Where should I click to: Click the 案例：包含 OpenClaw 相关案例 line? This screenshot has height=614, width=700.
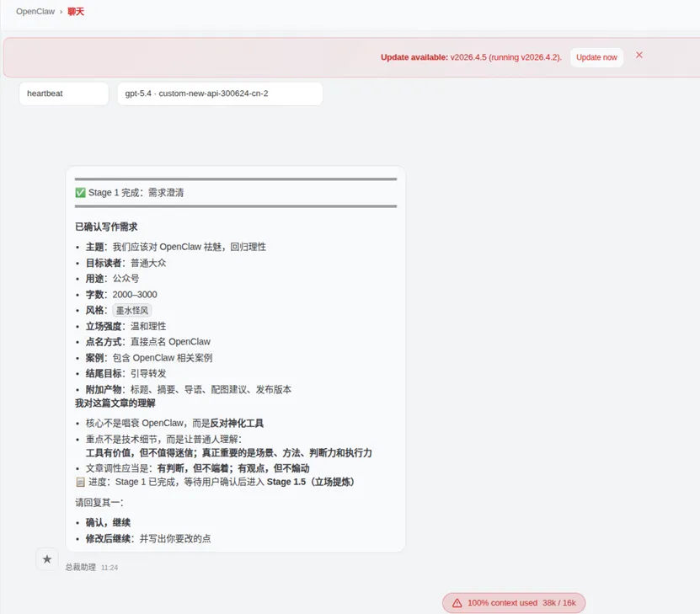pyautogui.click(x=149, y=358)
